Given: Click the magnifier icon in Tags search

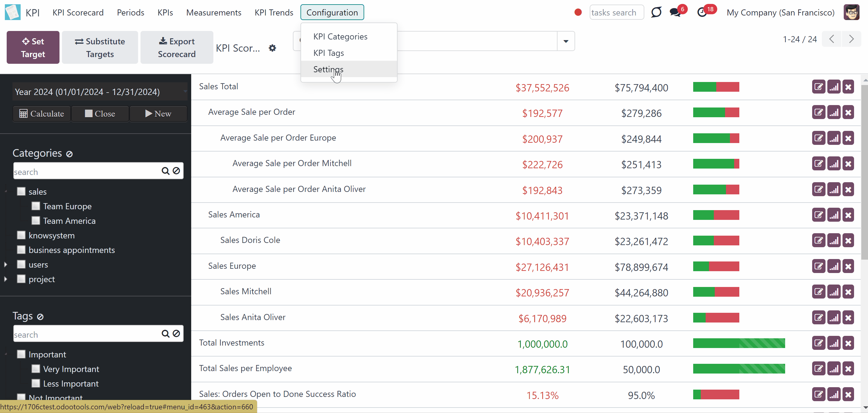Looking at the screenshot, I should (x=165, y=334).
